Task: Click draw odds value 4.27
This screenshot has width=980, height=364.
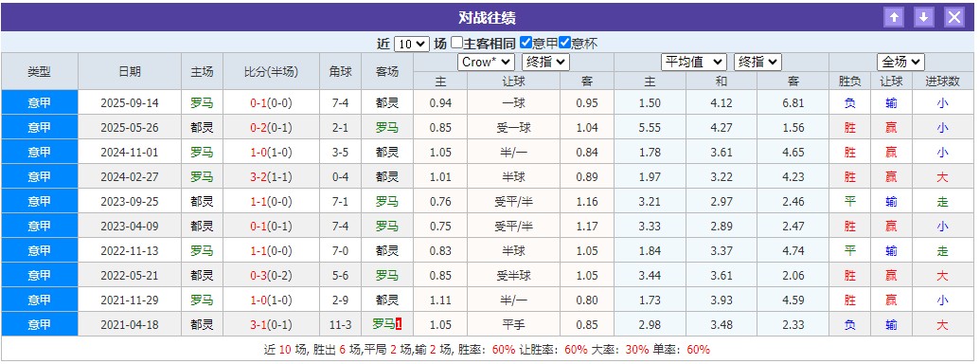Action: tap(722, 128)
